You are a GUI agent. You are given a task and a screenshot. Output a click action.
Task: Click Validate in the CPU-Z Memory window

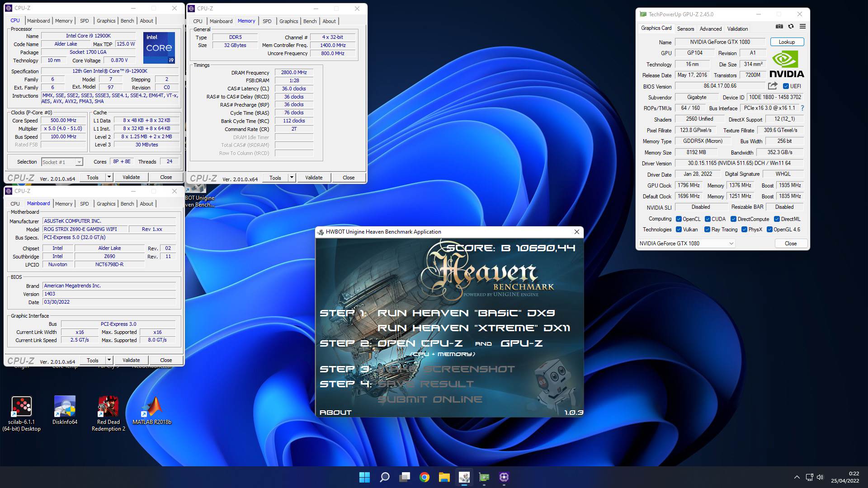pyautogui.click(x=314, y=178)
